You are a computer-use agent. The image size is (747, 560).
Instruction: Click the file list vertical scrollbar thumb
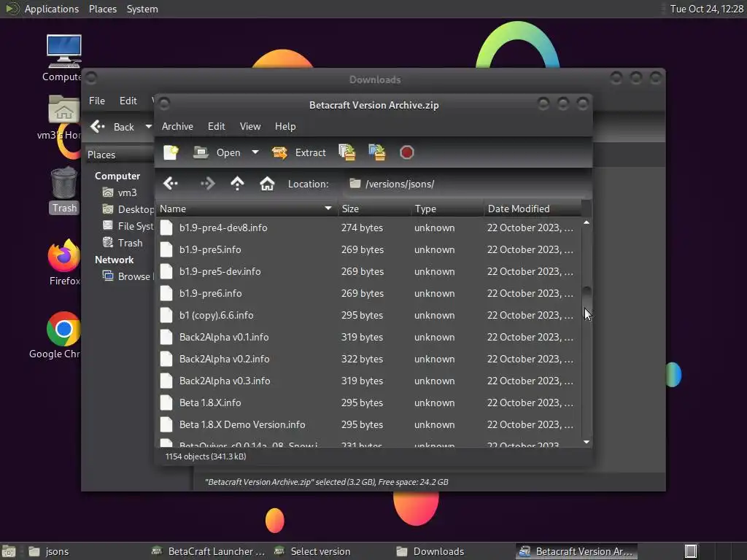click(587, 298)
